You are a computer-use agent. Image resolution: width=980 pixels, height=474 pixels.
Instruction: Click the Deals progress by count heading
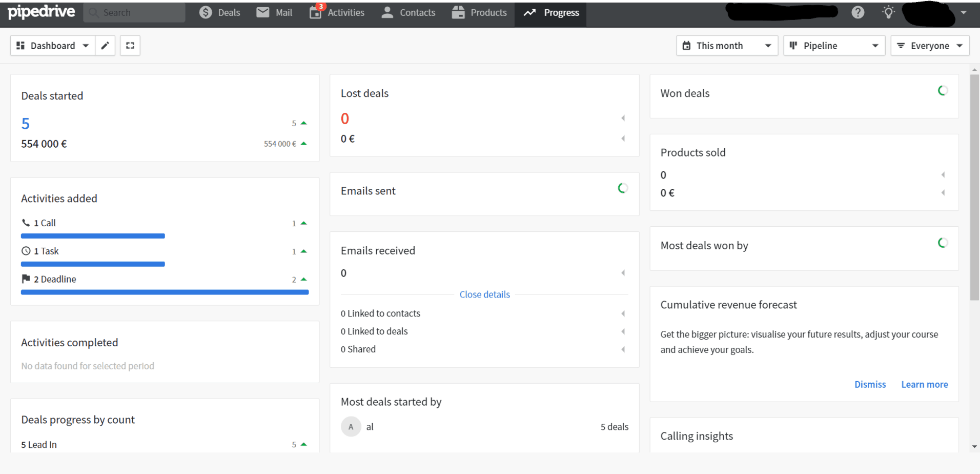click(78, 420)
